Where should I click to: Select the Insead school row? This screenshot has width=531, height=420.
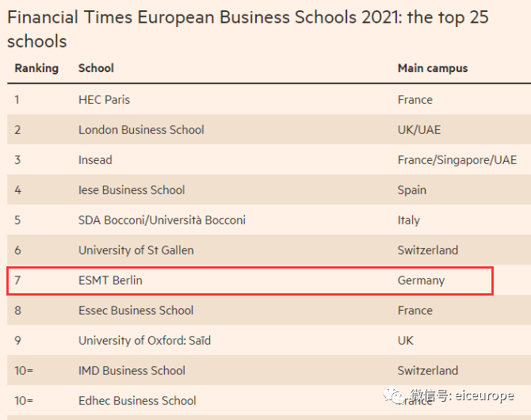95,160
